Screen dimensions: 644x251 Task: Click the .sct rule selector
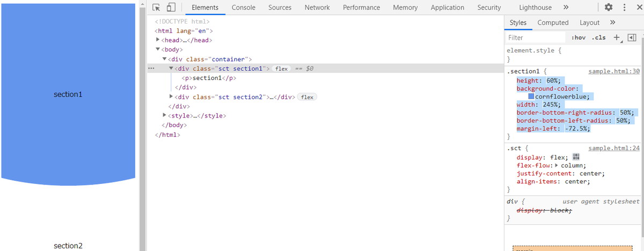515,148
